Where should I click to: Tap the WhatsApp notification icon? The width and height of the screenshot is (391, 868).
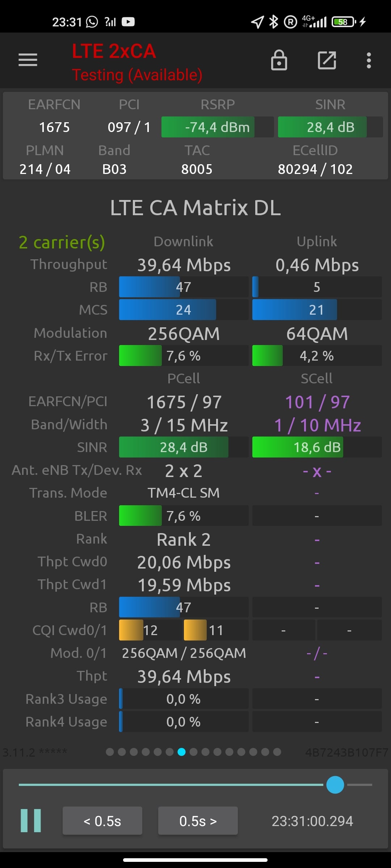pos(92,22)
